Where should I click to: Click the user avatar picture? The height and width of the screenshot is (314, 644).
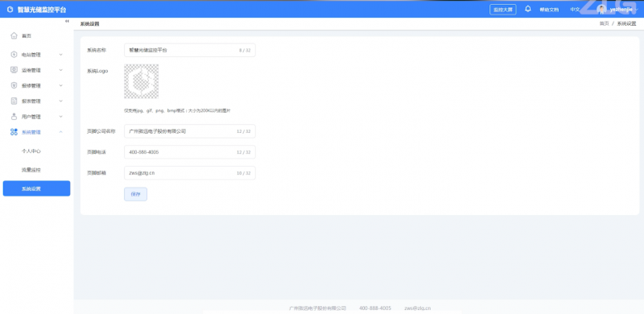(x=601, y=10)
